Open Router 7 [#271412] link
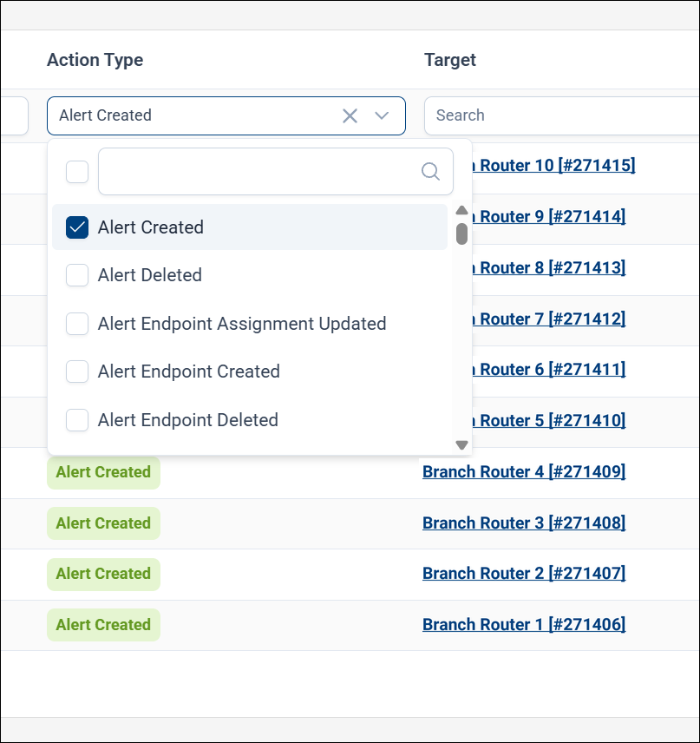This screenshot has width=700, height=743. [548, 319]
